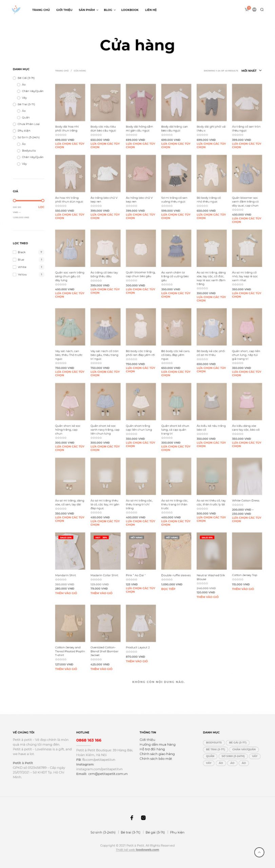
Task: Check the Black color filter
Action: pos(15,252)
